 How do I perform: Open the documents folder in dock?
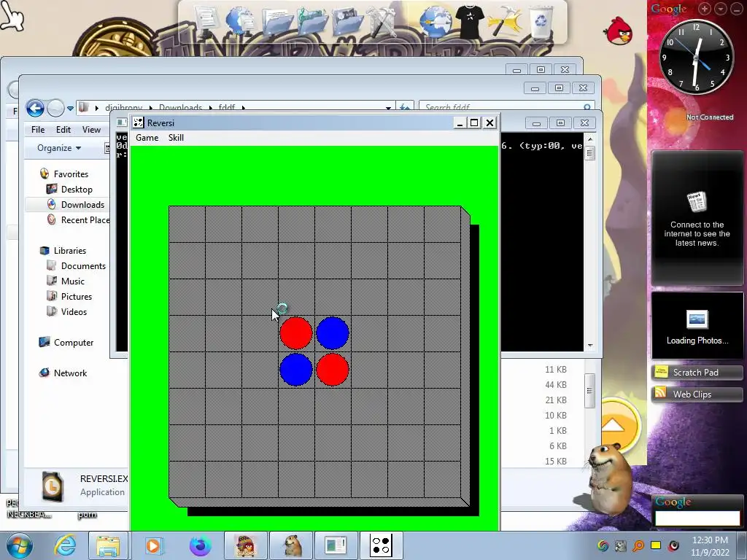click(277, 23)
